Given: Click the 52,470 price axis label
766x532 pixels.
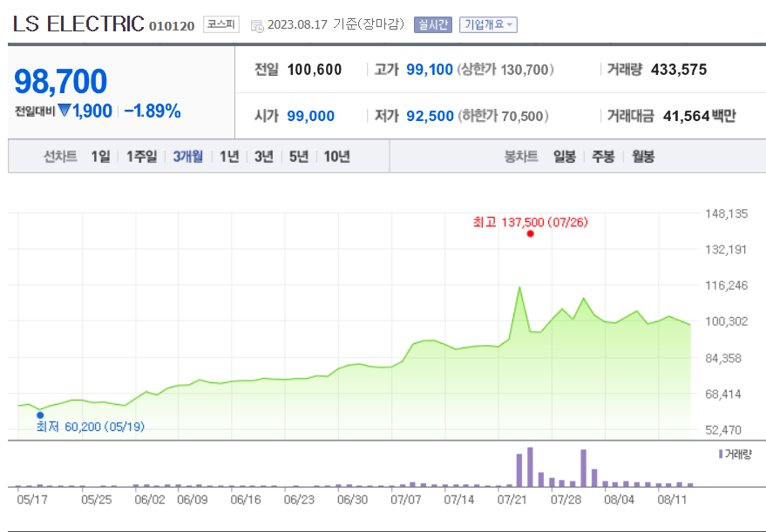Looking at the screenshot, I should [723, 430].
